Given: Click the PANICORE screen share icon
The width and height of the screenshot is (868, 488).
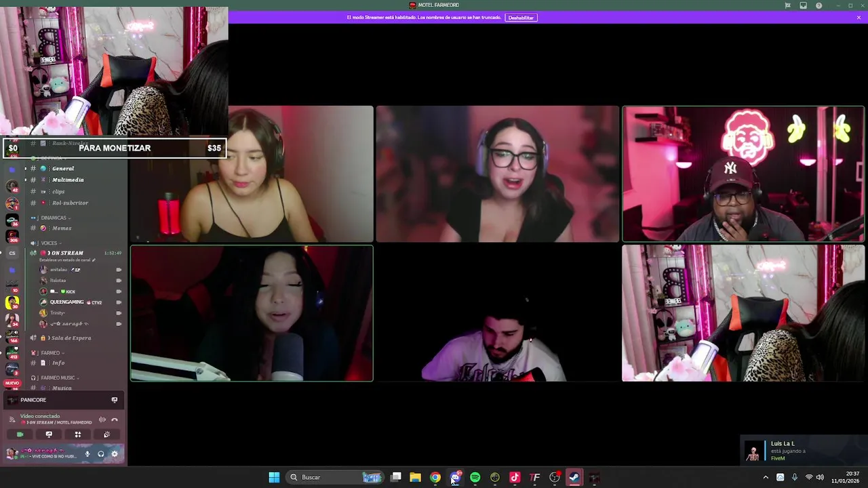Looking at the screenshot, I should (115, 400).
